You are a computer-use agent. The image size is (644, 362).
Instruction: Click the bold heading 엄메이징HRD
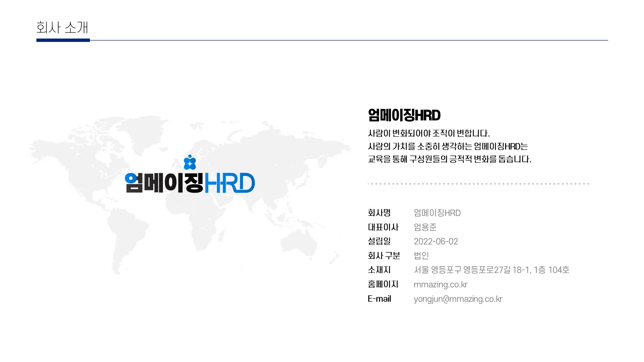[x=404, y=115]
